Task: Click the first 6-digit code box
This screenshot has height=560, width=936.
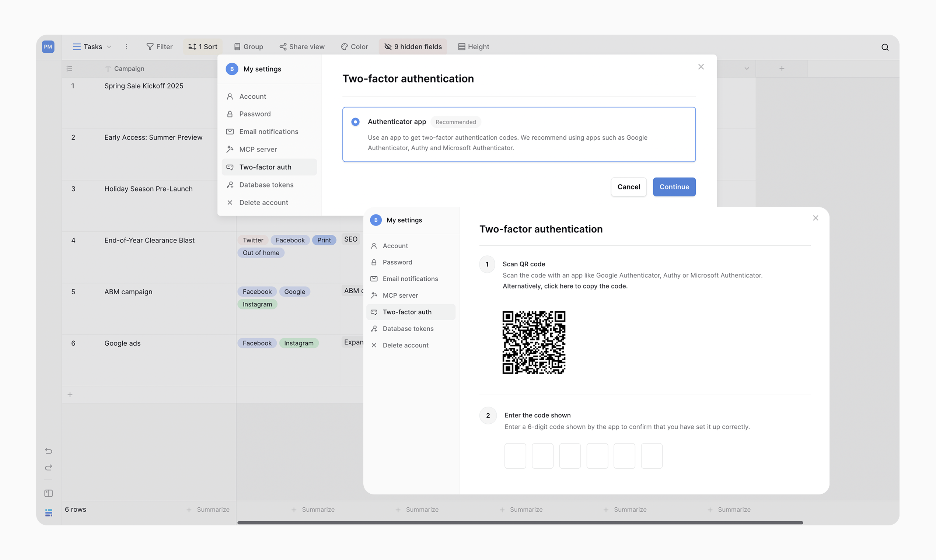Action: click(515, 456)
